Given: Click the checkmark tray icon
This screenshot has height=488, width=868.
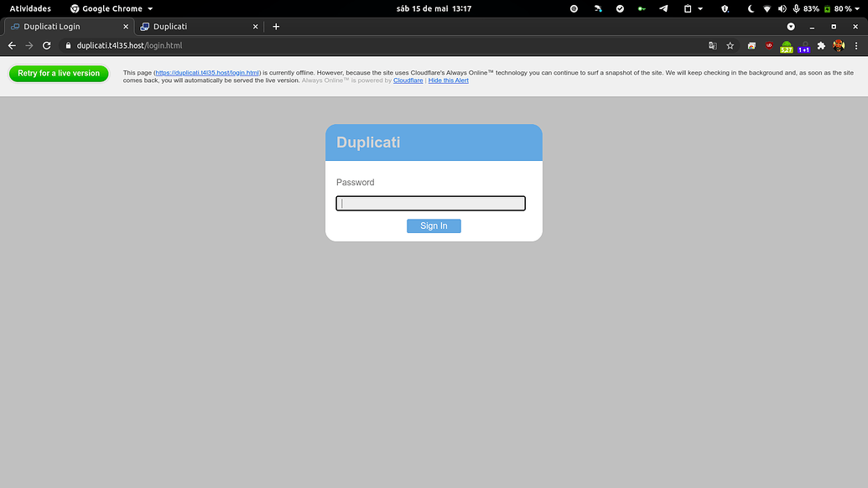Looking at the screenshot, I should pyautogui.click(x=620, y=9).
